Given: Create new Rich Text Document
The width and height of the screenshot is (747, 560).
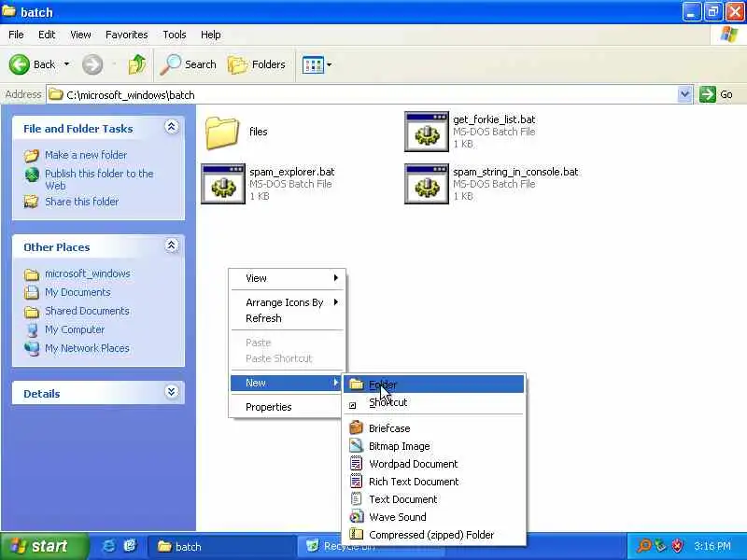Looking at the screenshot, I should (433, 482).
